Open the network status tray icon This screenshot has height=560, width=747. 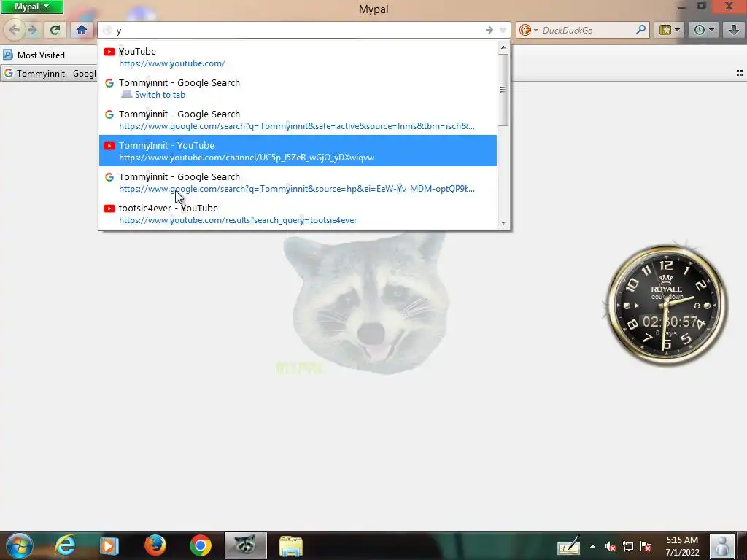pos(628,546)
